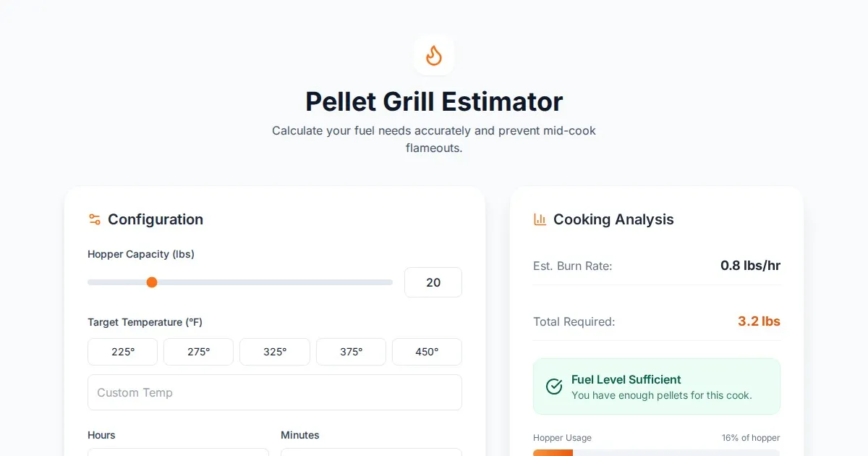
Task: Click the 0.8 lbs/hr burn rate value
Action: point(750,266)
